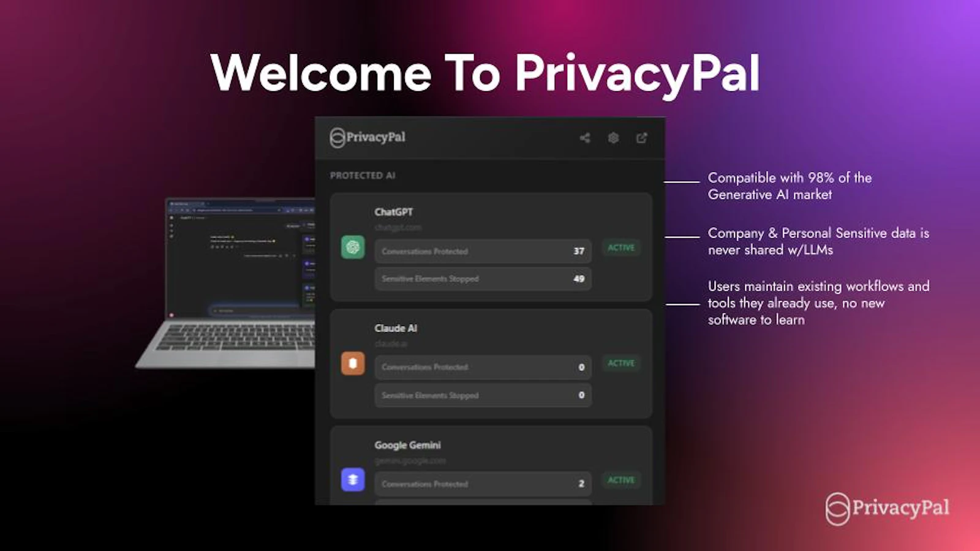
Task: Toggle the ACTIVE badge for Google Gemini
Action: (x=621, y=480)
